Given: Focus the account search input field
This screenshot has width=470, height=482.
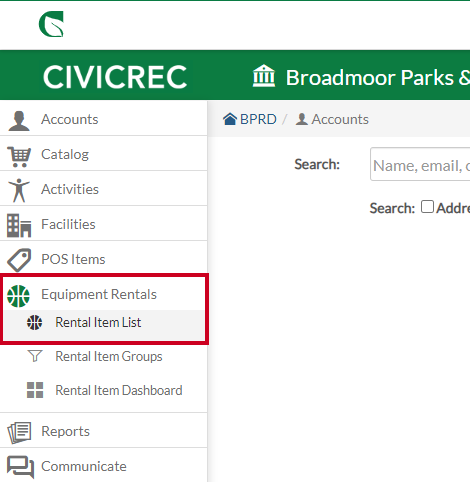Looking at the screenshot, I should click(x=420, y=164).
